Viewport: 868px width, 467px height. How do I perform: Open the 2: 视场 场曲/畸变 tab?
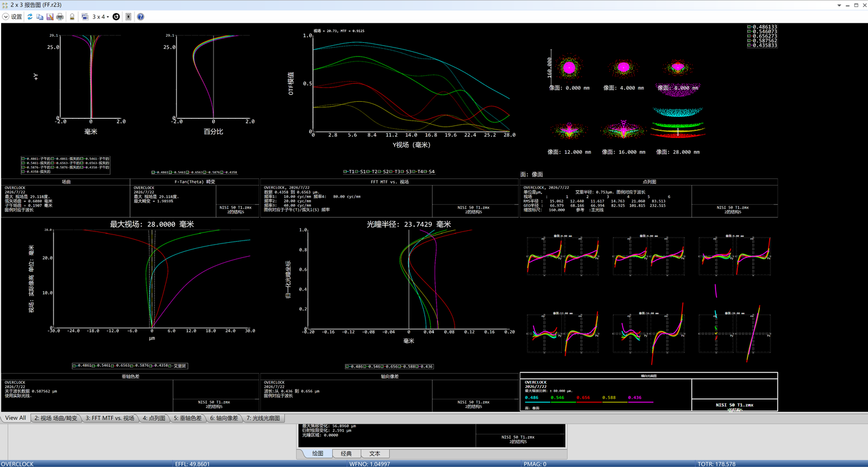(x=55, y=418)
